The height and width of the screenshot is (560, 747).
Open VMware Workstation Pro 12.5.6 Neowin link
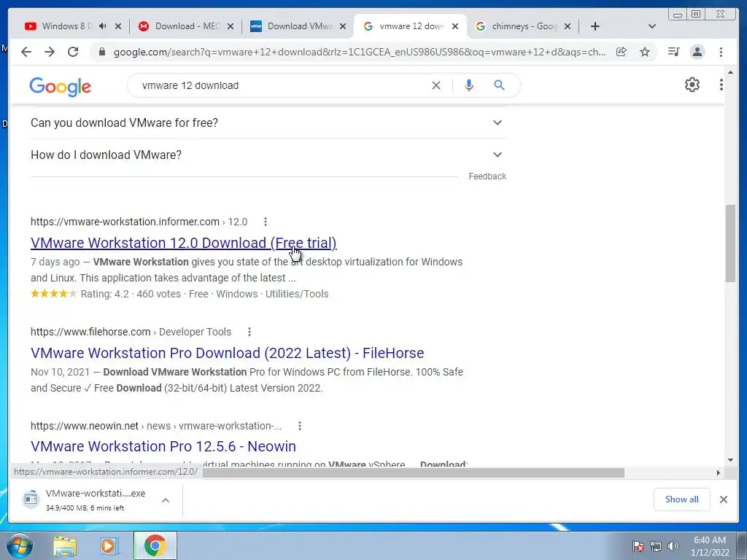pyautogui.click(x=163, y=446)
